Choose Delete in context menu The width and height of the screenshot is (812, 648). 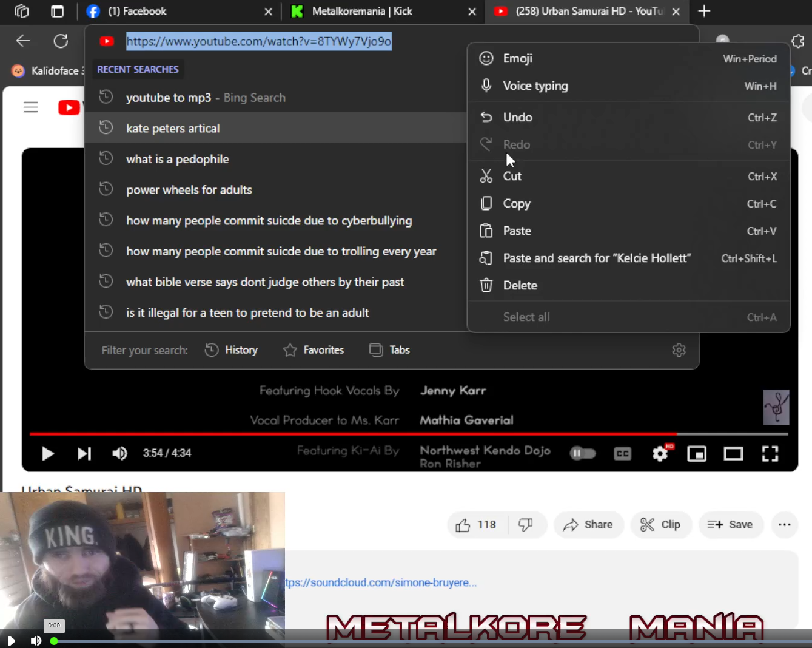(x=628, y=286)
